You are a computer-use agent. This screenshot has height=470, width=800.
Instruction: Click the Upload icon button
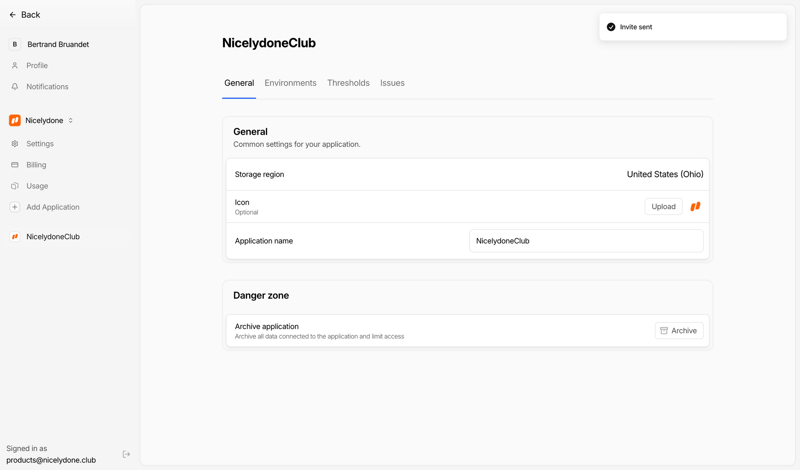pyautogui.click(x=663, y=207)
